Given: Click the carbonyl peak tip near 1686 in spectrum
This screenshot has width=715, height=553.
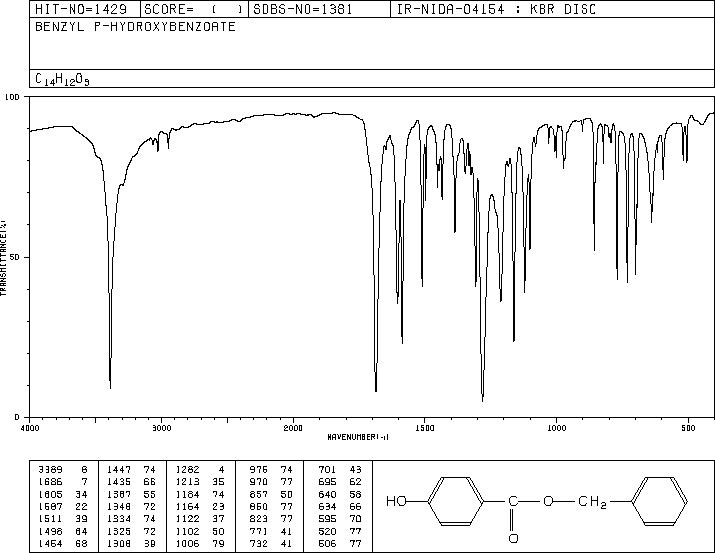Looking at the screenshot, I should tap(376, 390).
